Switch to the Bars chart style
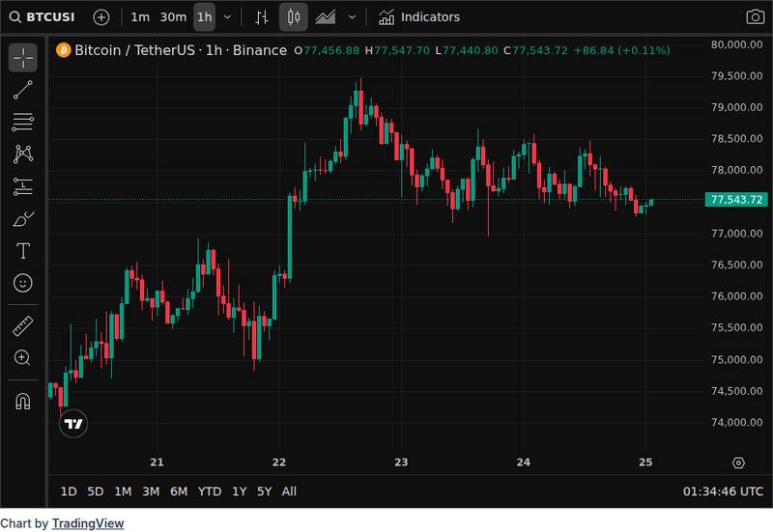Image resolution: width=773 pixels, height=532 pixels. 262,17
